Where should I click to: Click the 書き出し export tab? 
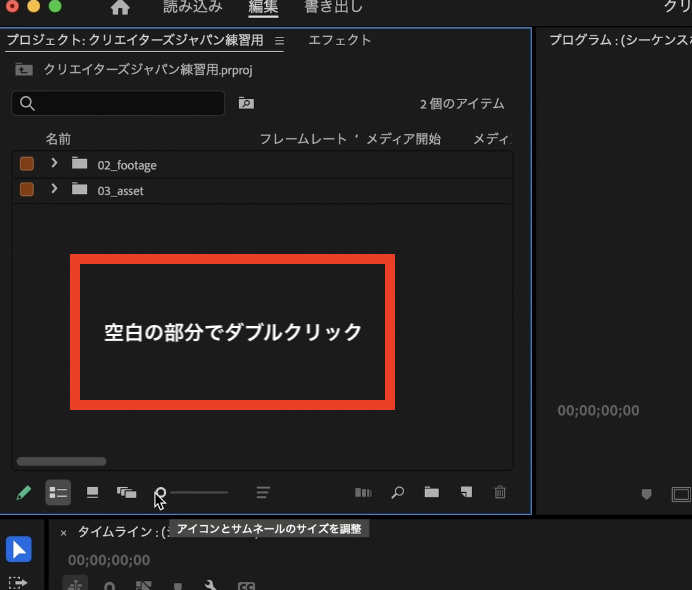(334, 9)
